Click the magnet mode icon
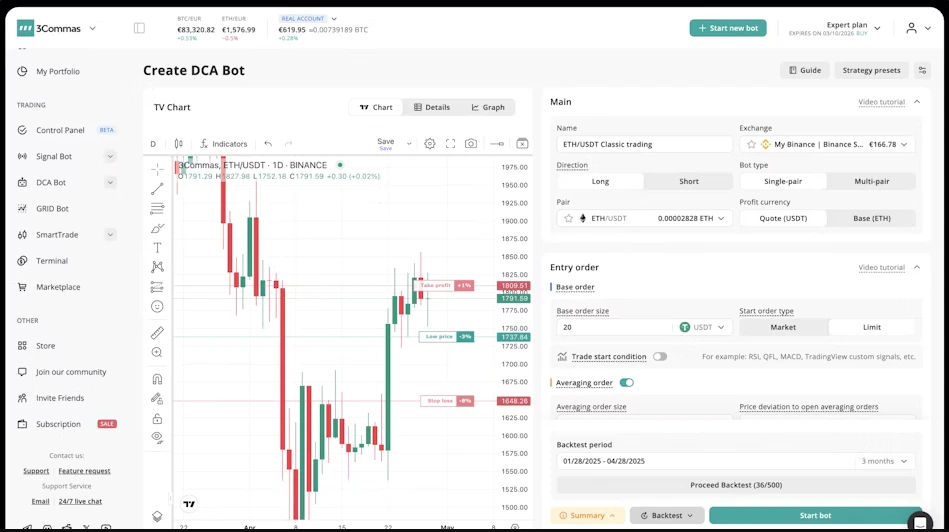 [157, 379]
